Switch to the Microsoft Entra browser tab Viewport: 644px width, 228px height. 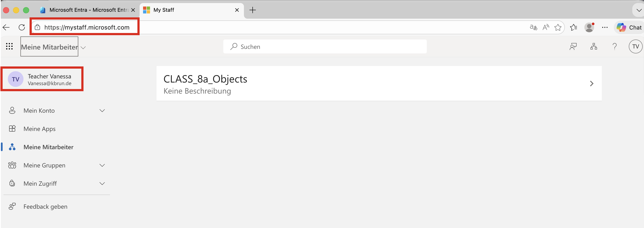click(85, 10)
